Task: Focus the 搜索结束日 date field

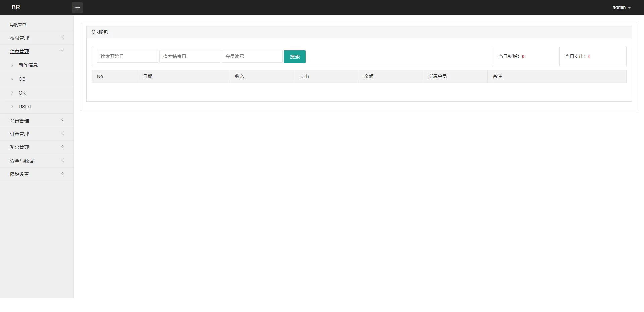Action: pyautogui.click(x=190, y=56)
